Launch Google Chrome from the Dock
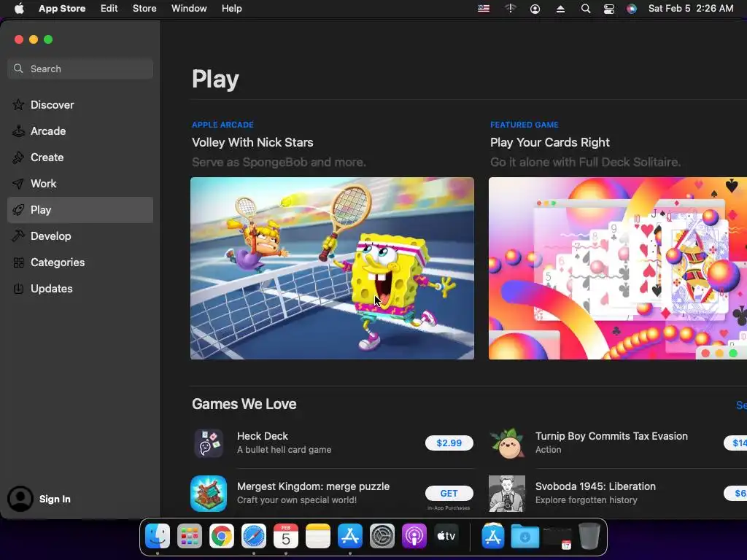This screenshot has width=747, height=560. tap(222, 537)
